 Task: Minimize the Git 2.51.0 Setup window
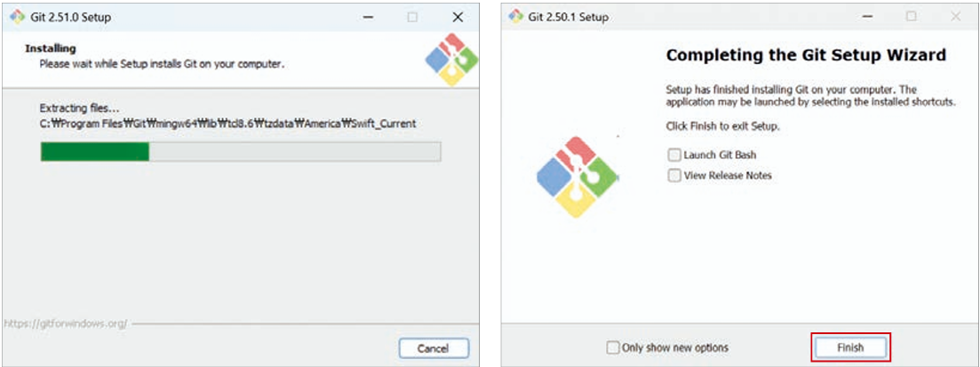367,17
